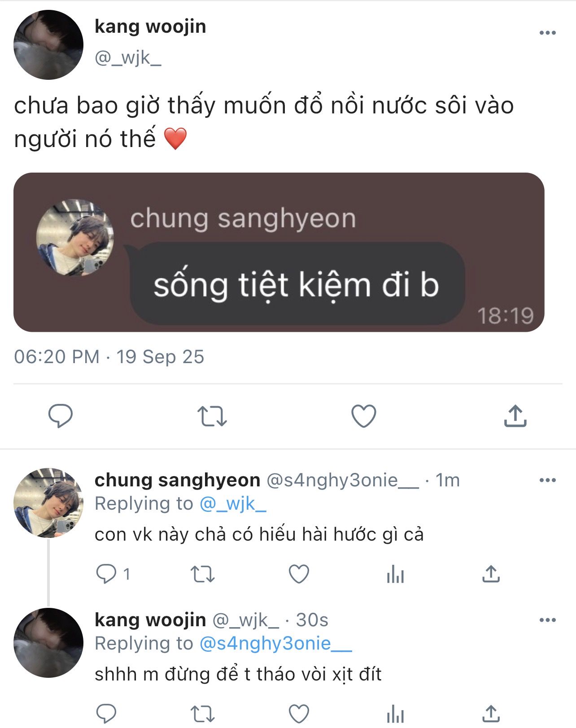Share the main tweet
The width and height of the screenshot is (576, 728).
515,416
